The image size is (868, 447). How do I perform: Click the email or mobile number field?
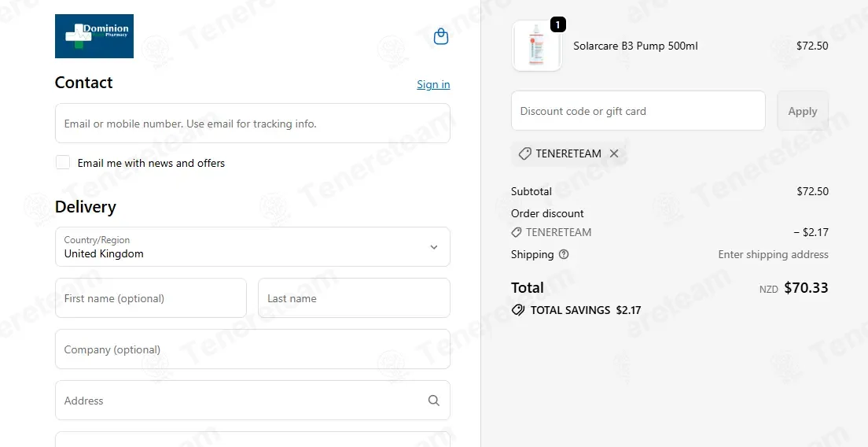click(252, 123)
